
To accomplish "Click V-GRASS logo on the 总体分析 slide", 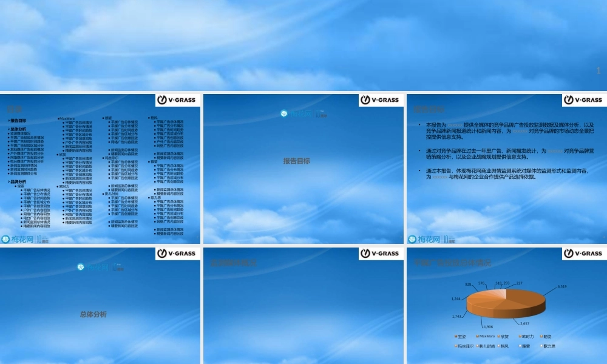I will tap(178, 254).
